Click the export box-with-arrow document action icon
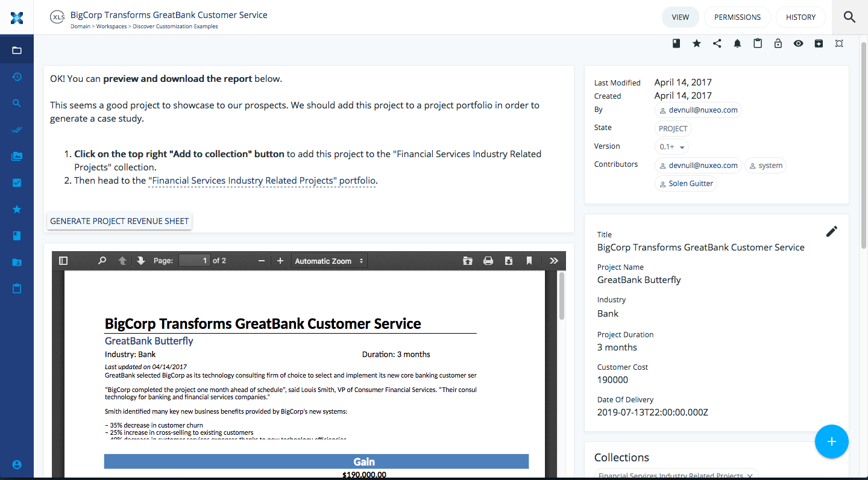868x480 pixels. (x=819, y=43)
